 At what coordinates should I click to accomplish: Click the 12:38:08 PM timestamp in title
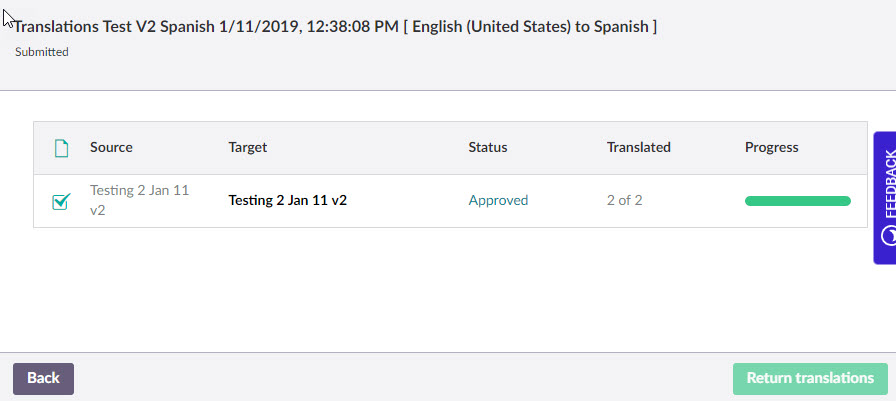point(352,27)
